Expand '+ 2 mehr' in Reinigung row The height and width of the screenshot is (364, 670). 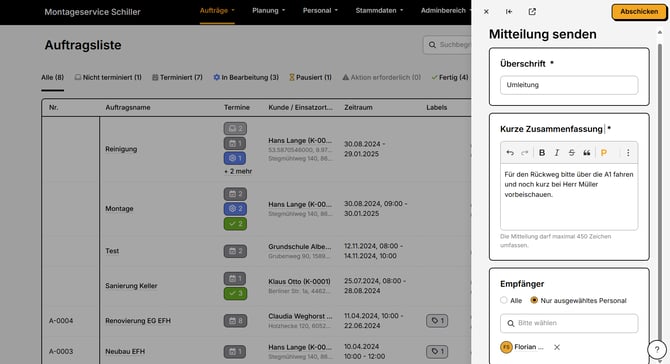tap(238, 171)
